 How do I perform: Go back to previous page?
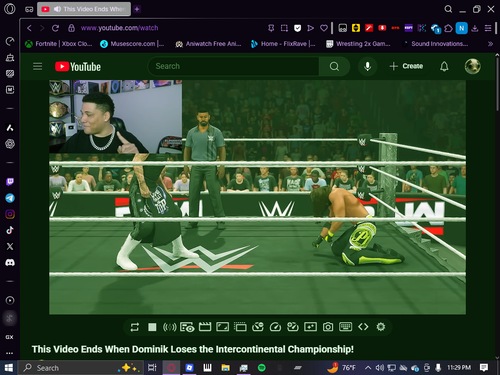click(x=29, y=28)
